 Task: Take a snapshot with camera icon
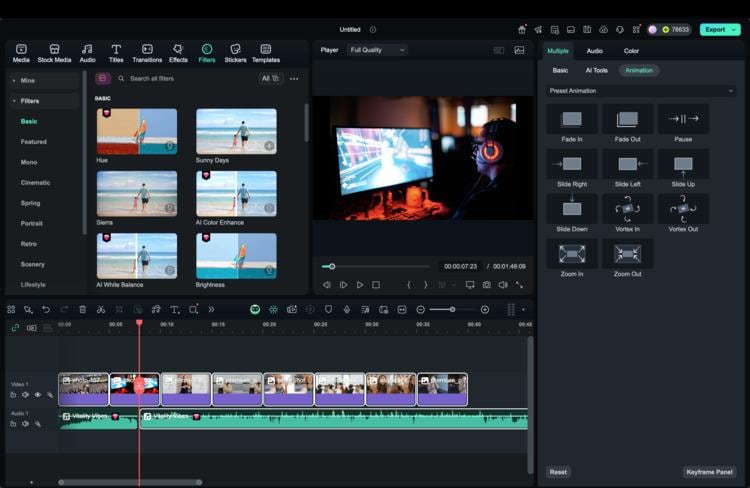[486, 285]
